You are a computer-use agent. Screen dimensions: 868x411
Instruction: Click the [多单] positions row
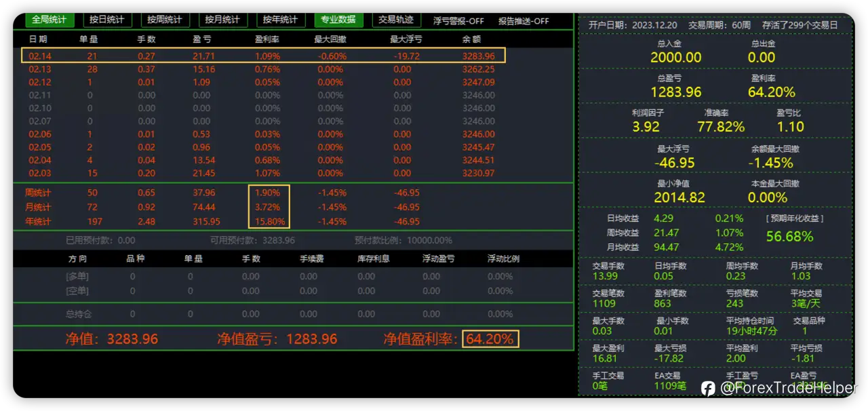[x=290, y=277]
